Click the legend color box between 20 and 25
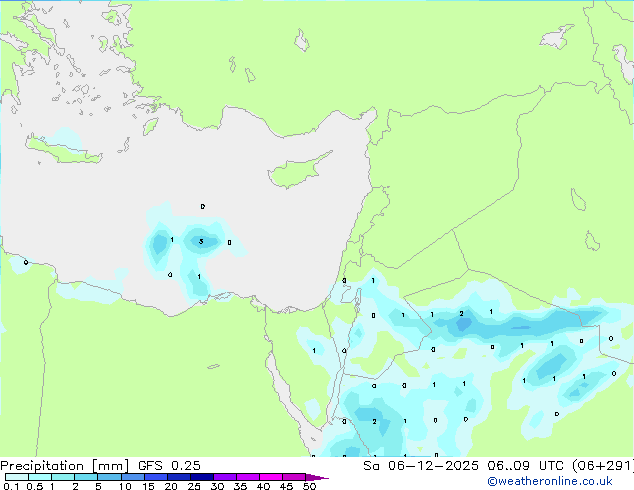The width and height of the screenshot is (634, 490). click(179, 477)
